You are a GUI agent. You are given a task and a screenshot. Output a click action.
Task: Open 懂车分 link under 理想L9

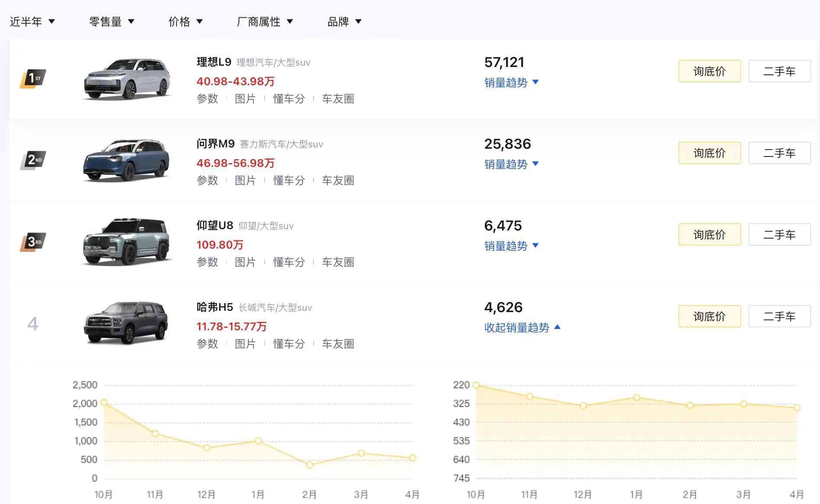pyautogui.click(x=289, y=99)
